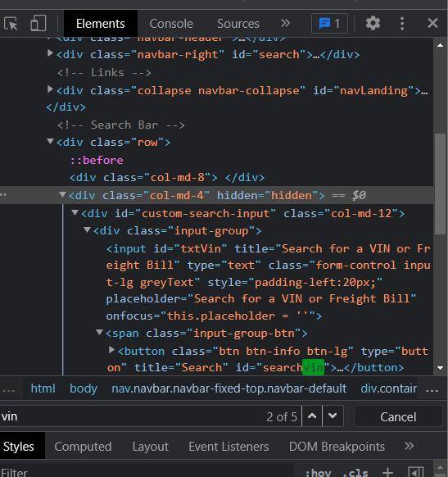This screenshot has height=477, width=448.
Task: Toggle the :hov element state panel
Action: click(x=318, y=472)
